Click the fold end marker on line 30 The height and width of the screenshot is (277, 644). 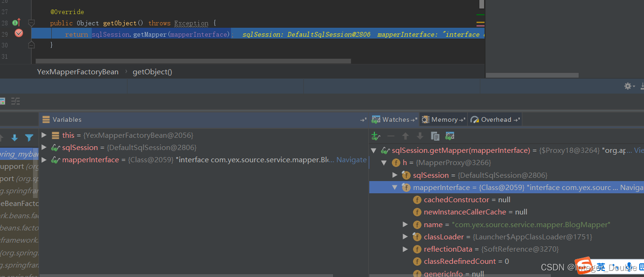click(x=32, y=45)
